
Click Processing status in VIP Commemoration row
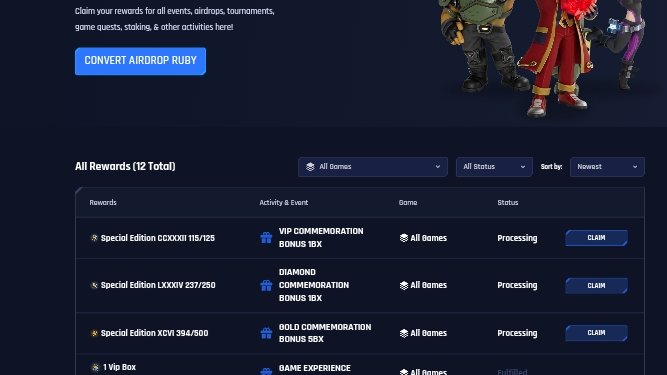point(517,238)
